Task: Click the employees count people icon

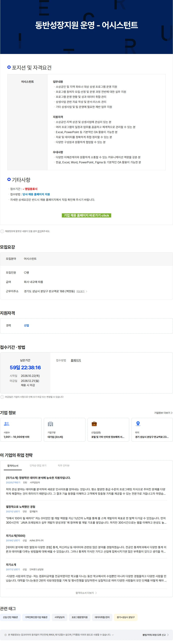Action: point(7,424)
